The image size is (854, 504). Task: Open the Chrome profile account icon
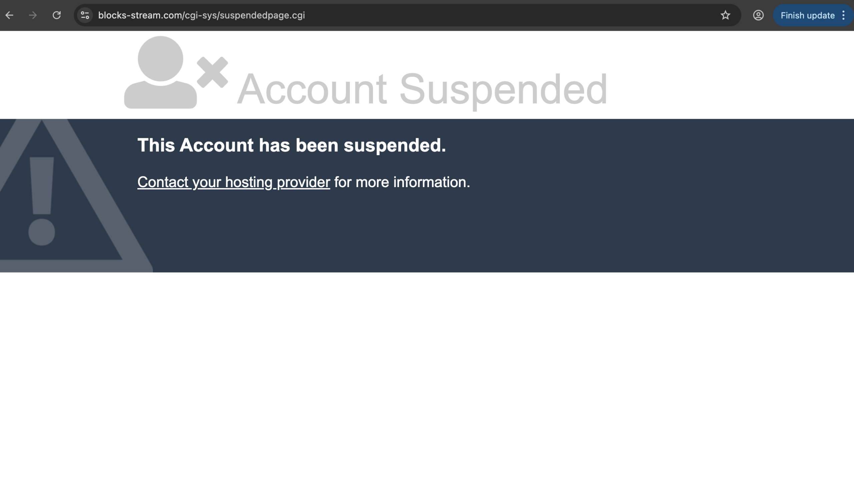(x=759, y=15)
